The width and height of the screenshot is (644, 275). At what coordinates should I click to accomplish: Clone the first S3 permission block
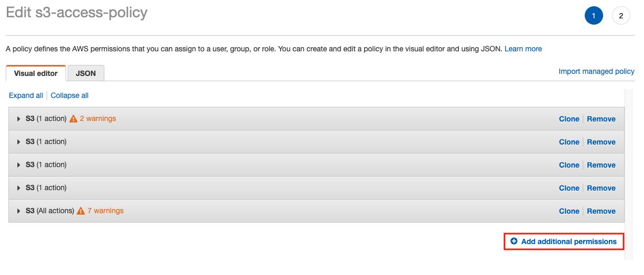(569, 119)
